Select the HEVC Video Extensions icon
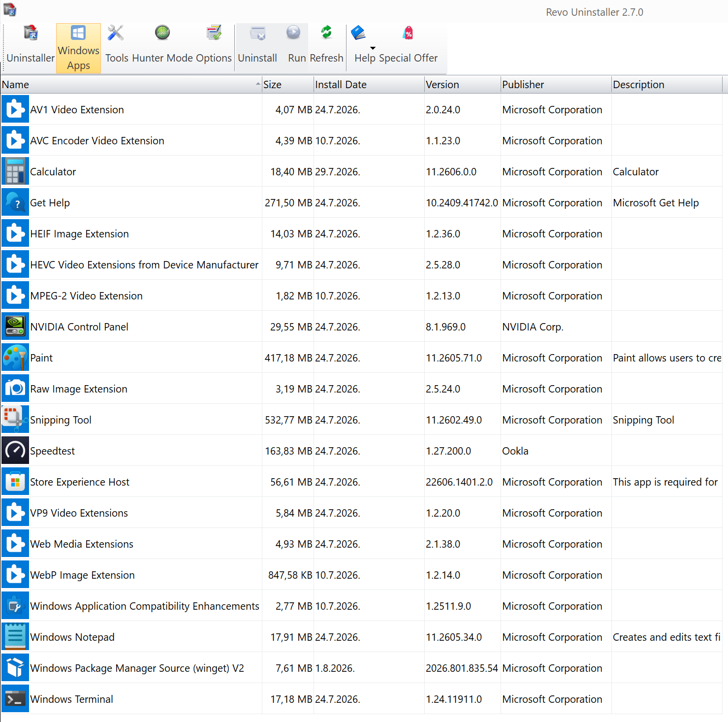The height and width of the screenshot is (722, 728). 15,264
